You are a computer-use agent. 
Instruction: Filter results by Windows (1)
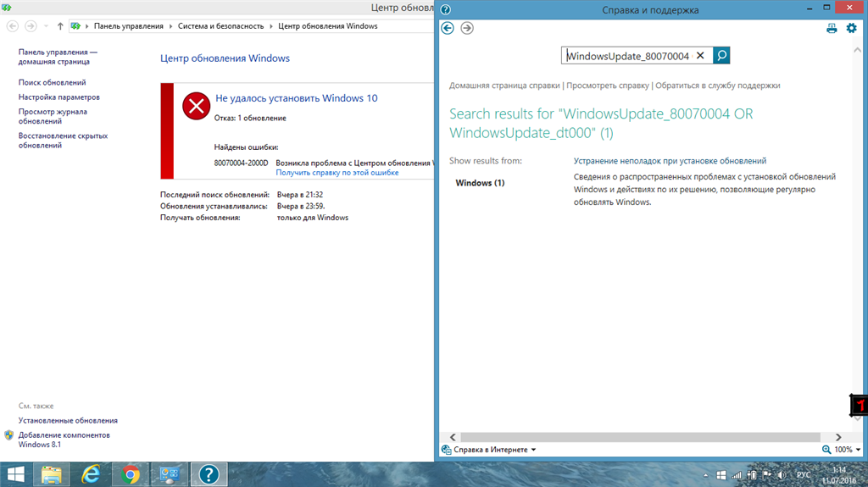480,183
